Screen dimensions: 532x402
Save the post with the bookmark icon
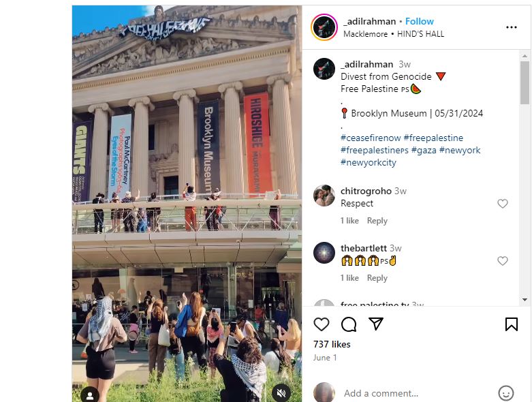(x=511, y=324)
